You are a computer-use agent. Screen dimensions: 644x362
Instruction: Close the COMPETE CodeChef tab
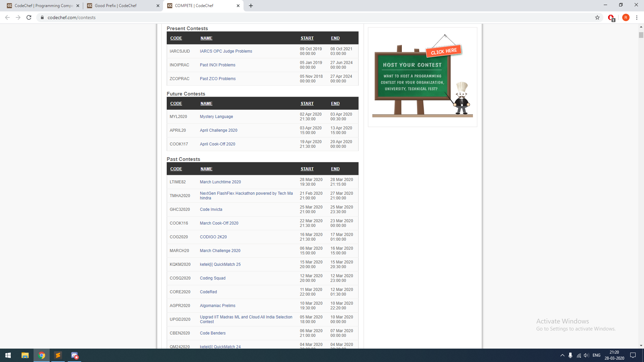click(x=238, y=6)
